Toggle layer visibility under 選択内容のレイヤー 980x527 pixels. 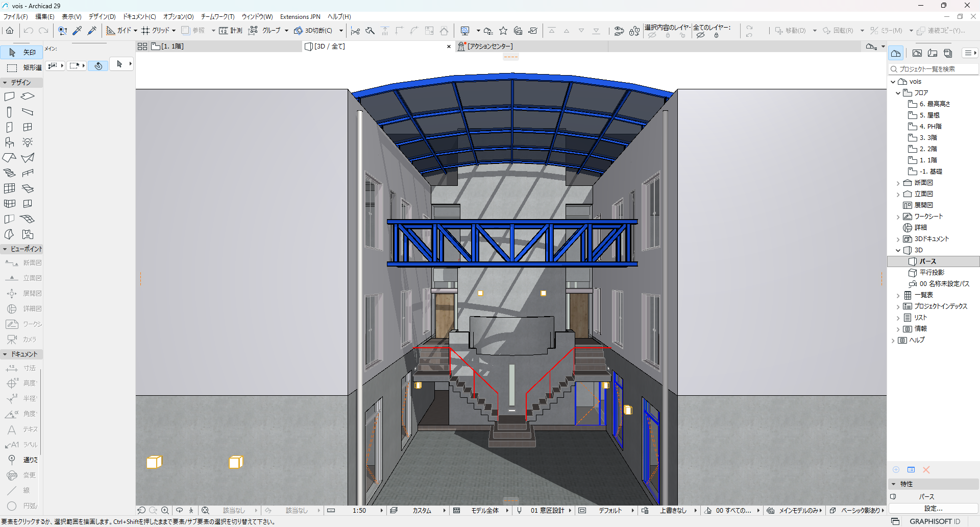(x=652, y=36)
